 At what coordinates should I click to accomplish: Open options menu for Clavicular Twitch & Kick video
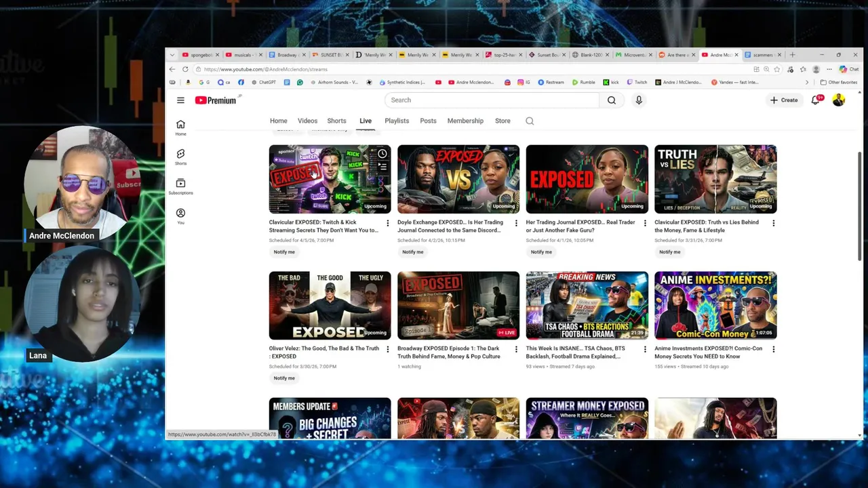pos(388,223)
